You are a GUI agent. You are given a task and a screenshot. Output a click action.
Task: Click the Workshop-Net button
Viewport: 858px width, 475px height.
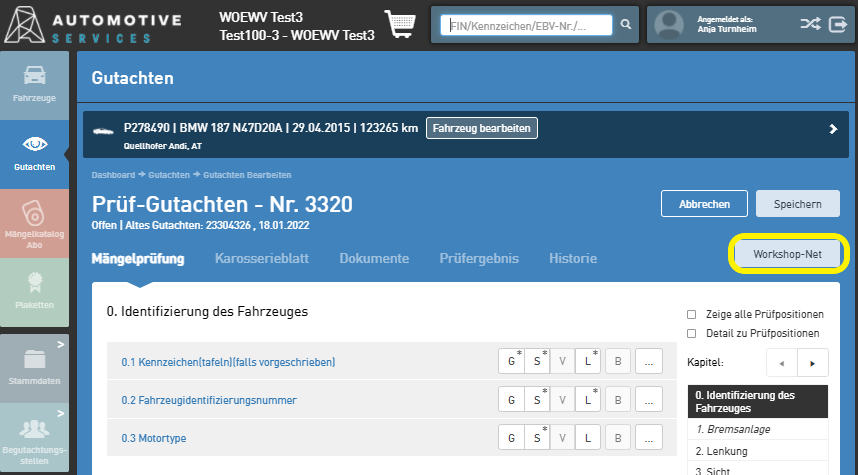pos(788,255)
